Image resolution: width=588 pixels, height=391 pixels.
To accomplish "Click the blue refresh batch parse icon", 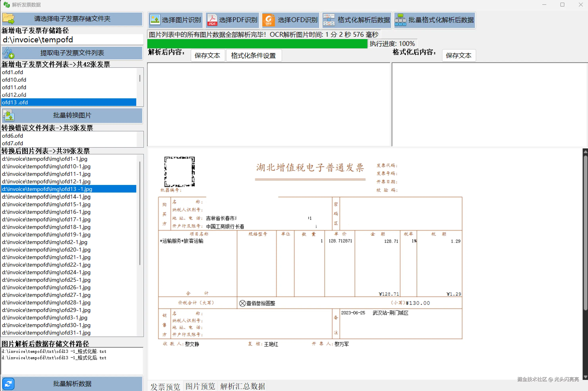I will click(9, 383).
